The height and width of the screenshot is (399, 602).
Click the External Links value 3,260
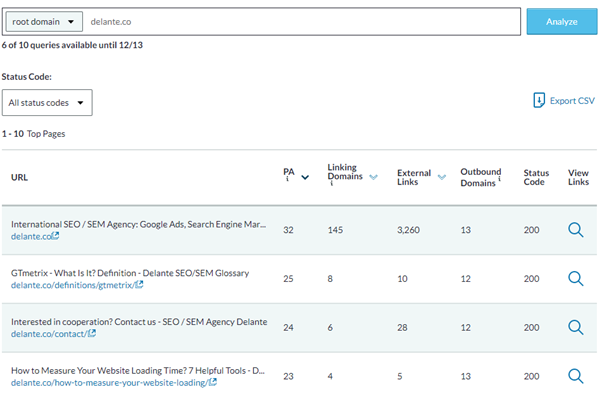(x=408, y=230)
